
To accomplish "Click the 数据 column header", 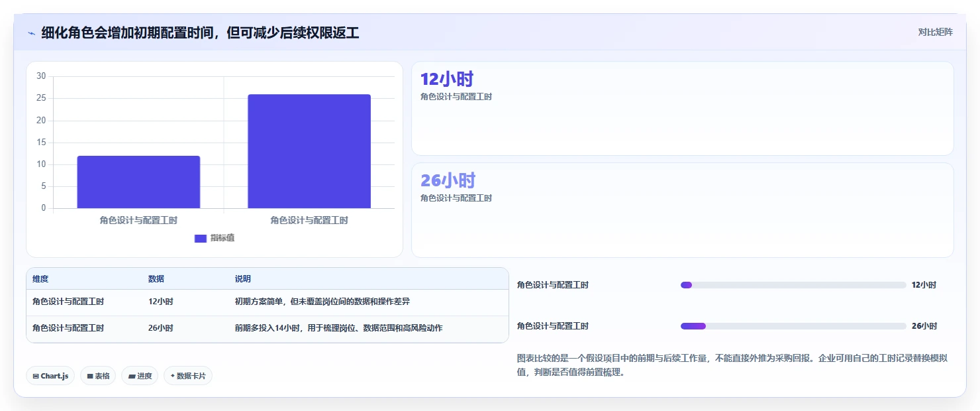I will click(156, 279).
